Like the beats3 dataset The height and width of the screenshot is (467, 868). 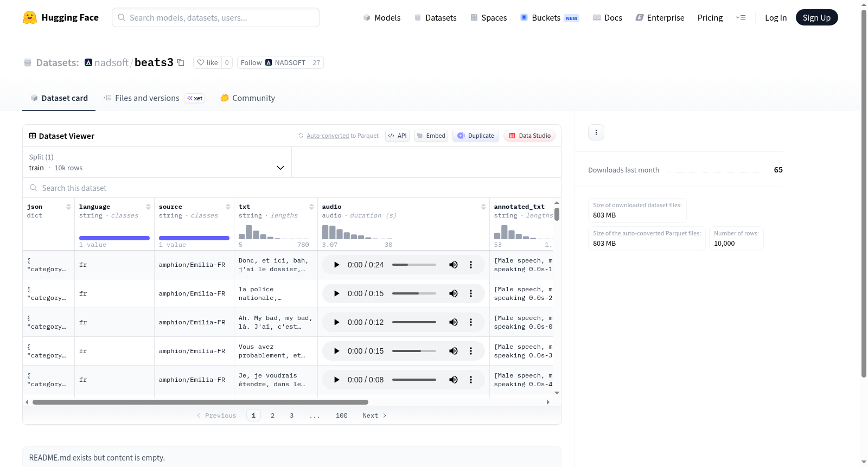207,63
